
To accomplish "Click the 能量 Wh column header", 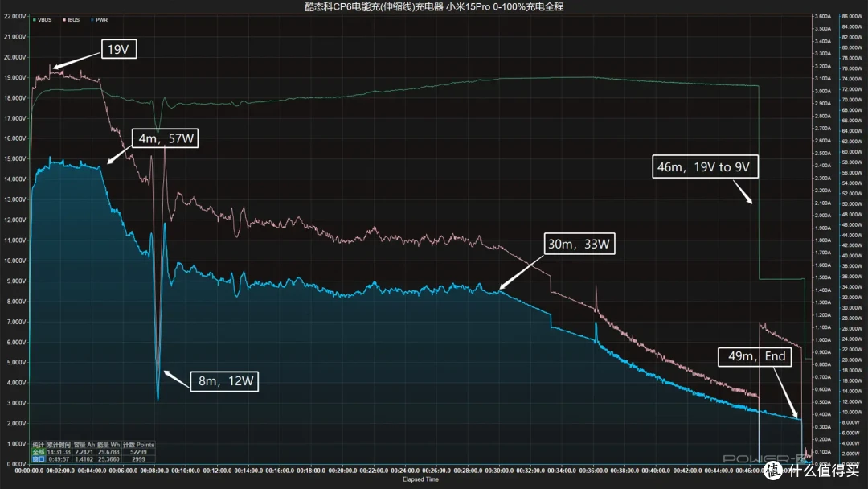I will (108, 445).
